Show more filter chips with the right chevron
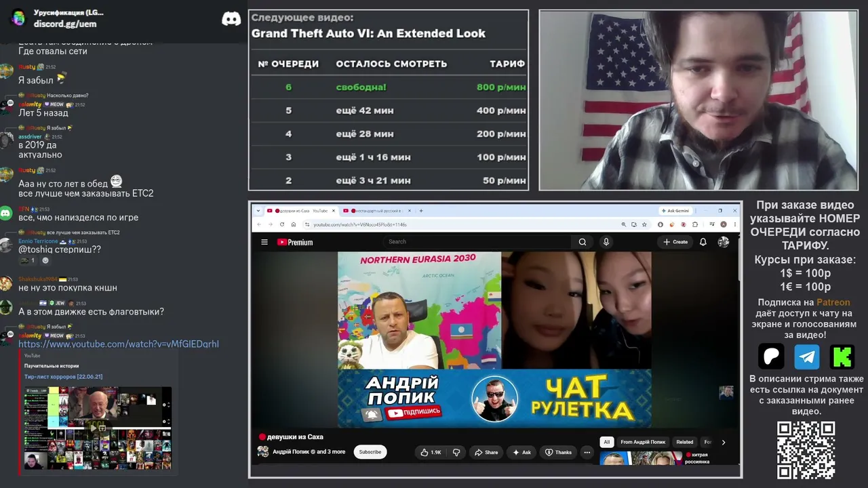The height and width of the screenshot is (488, 868). point(724,442)
